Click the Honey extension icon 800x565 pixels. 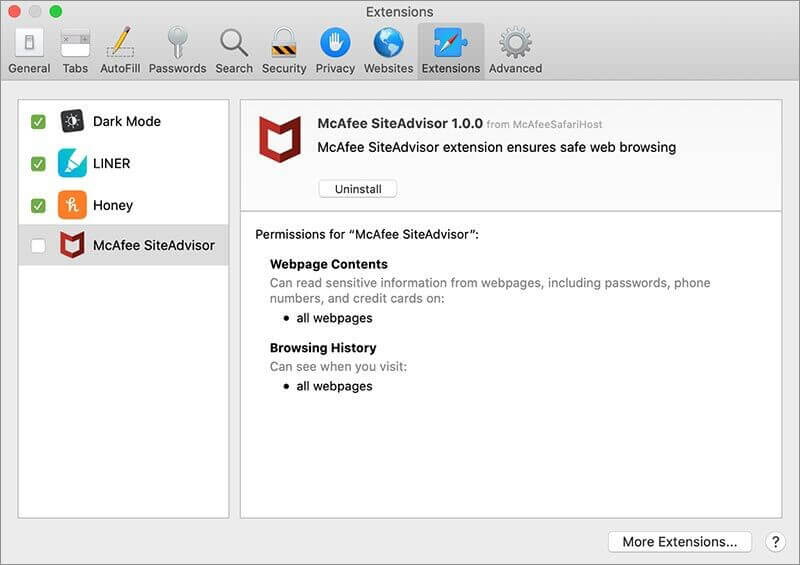(x=72, y=205)
